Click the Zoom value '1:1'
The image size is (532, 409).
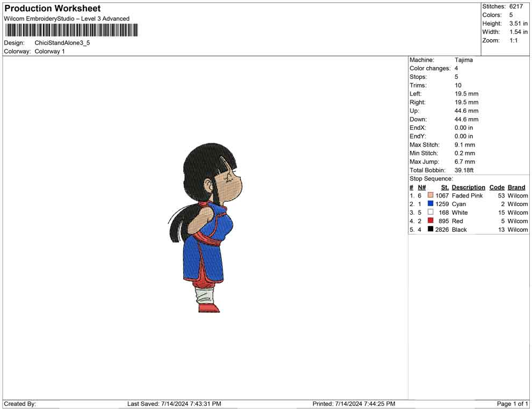click(514, 40)
